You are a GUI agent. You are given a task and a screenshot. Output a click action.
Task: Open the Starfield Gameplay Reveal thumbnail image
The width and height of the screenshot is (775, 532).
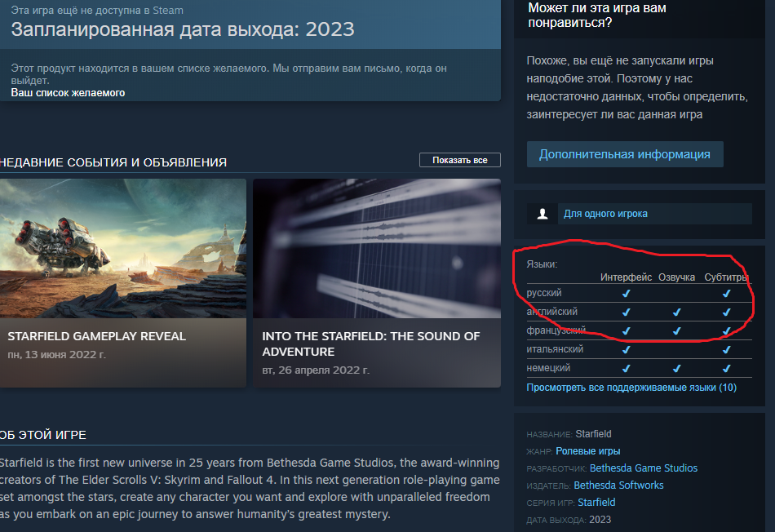[x=123, y=248]
